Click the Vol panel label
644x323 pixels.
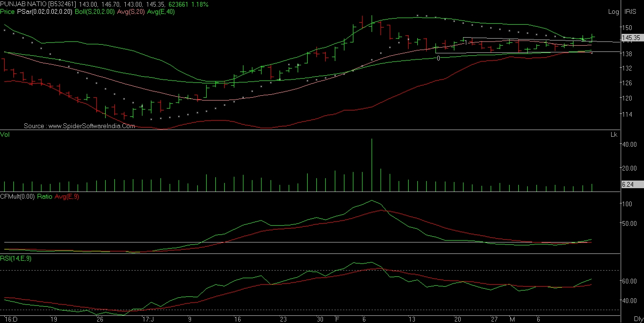point(5,135)
